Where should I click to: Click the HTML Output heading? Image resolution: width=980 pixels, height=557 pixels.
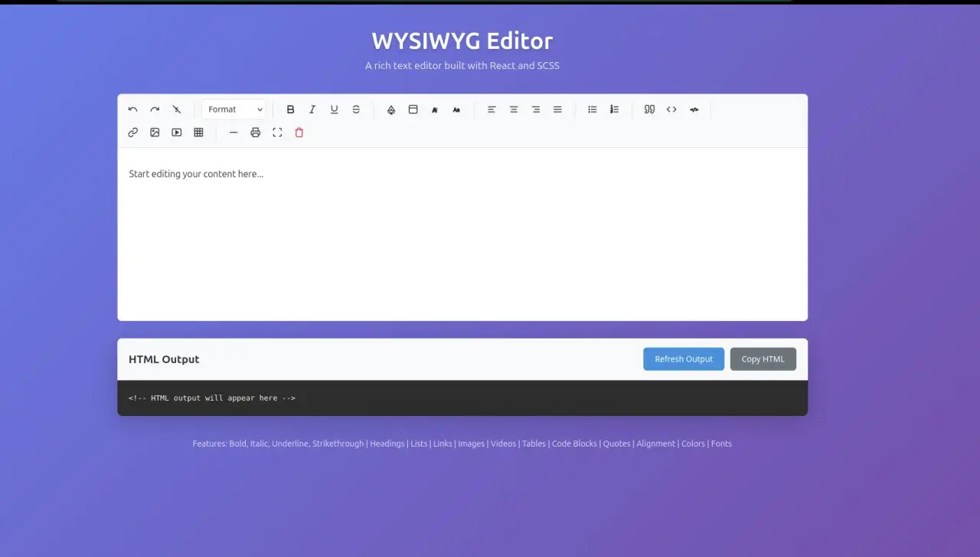pyautogui.click(x=164, y=359)
